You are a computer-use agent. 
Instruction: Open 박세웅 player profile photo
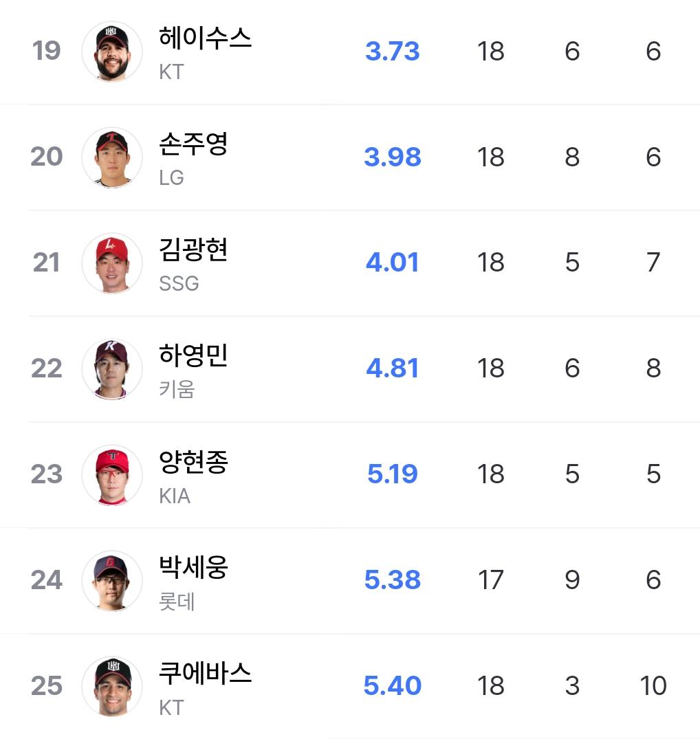[x=112, y=581]
